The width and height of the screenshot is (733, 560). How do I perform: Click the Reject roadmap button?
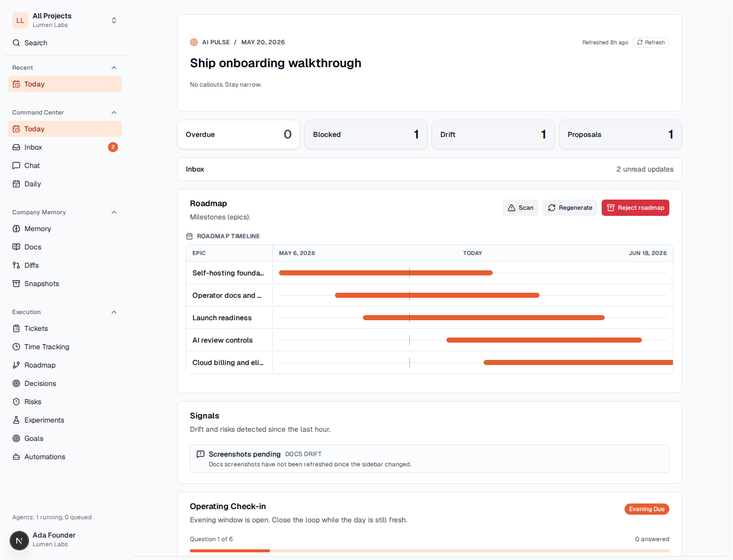pos(635,208)
